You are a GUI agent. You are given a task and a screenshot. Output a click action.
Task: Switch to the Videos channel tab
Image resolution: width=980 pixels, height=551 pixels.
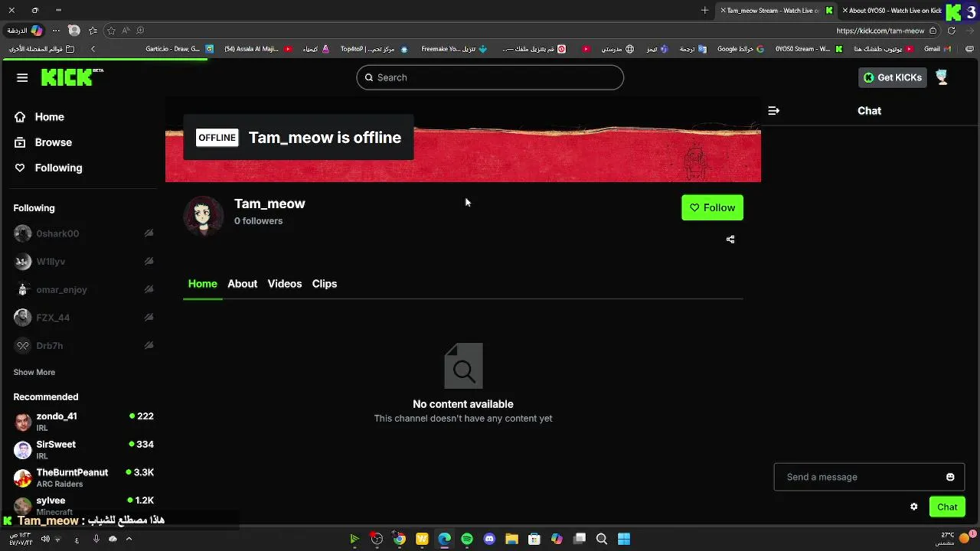(x=285, y=284)
